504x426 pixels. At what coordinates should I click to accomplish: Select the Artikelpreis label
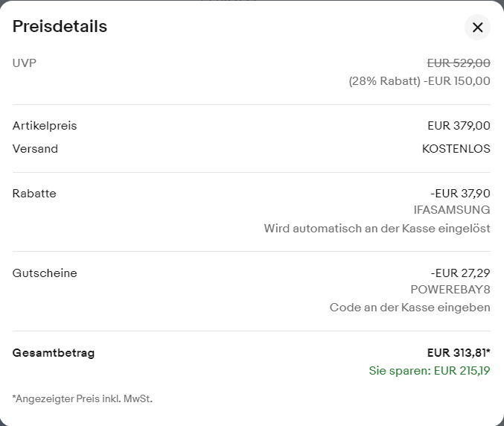(x=45, y=126)
